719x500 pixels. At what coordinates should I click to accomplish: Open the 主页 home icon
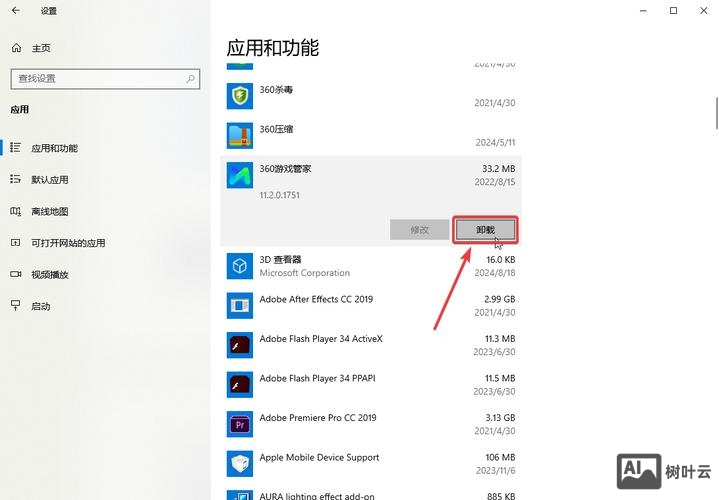17,48
